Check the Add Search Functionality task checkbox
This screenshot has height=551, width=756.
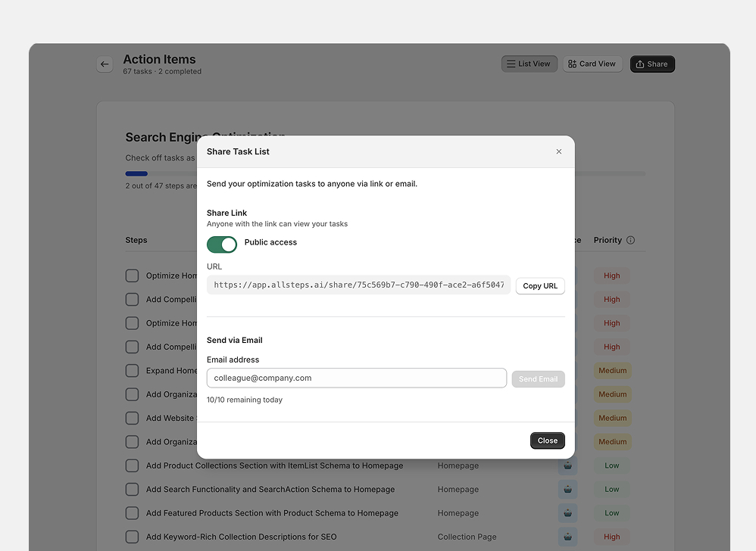(x=133, y=490)
